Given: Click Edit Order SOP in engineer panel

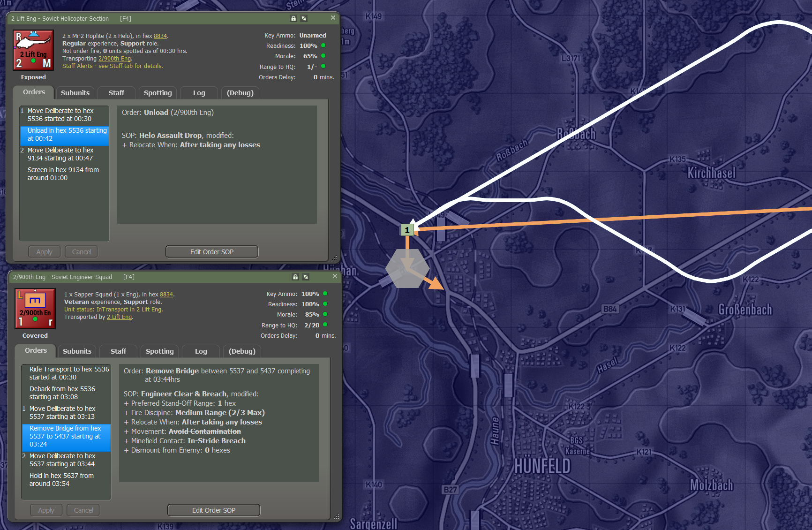Looking at the screenshot, I should (x=214, y=510).
